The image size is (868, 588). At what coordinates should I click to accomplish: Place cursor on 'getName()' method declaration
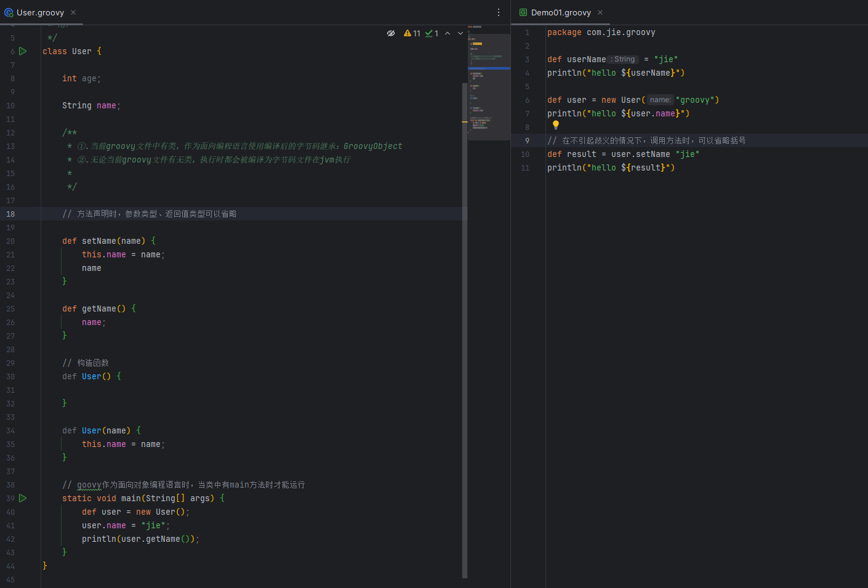(103, 308)
